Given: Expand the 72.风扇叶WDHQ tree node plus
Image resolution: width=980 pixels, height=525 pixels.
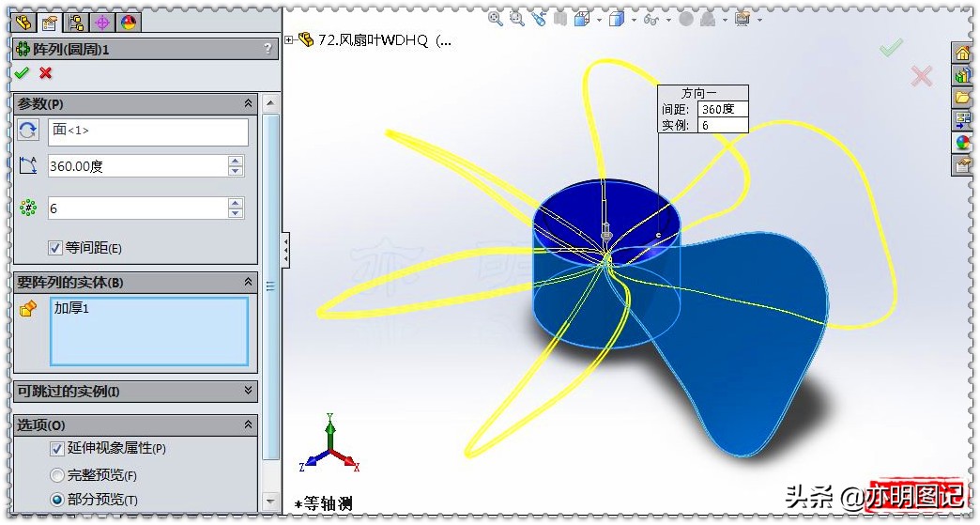Looking at the screenshot, I should coord(289,40).
